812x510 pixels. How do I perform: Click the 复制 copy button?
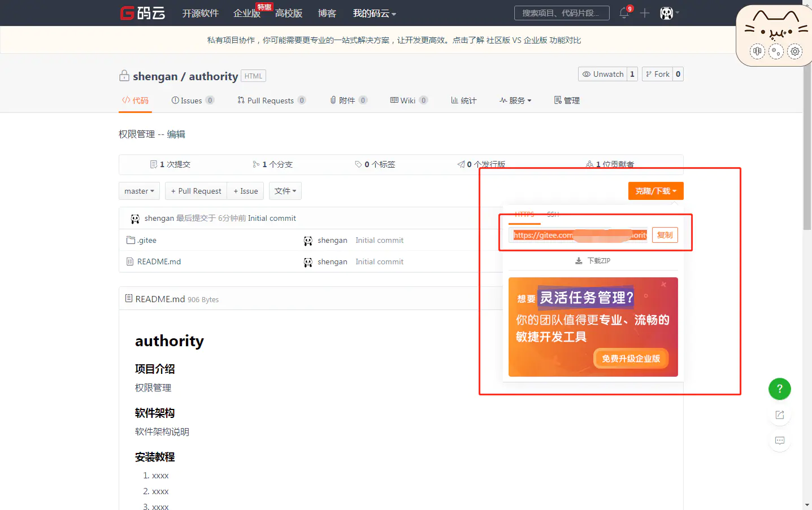coord(665,235)
